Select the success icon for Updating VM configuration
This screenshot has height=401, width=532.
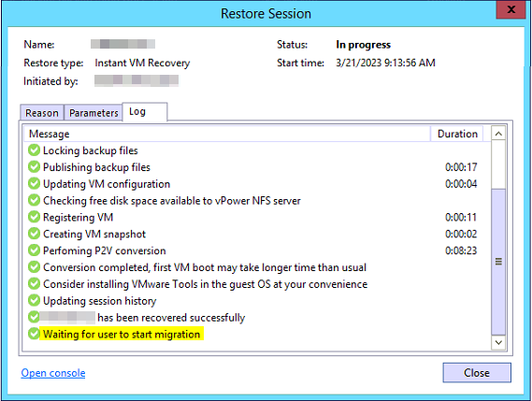(x=34, y=183)
